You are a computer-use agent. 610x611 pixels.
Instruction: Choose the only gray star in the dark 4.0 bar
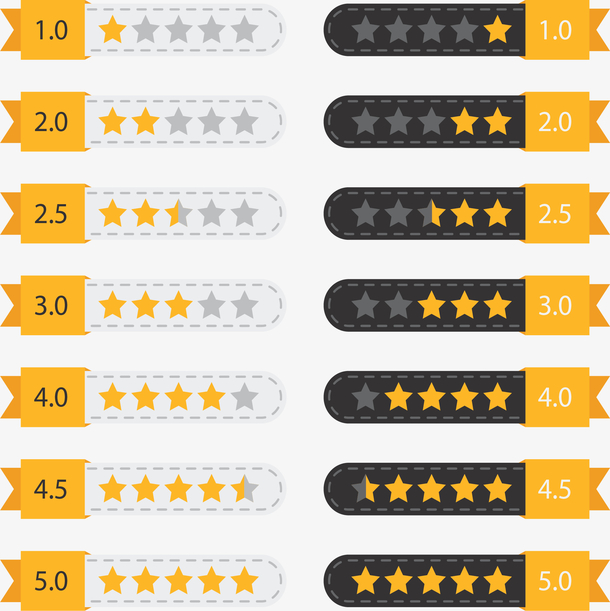point(366,397)
